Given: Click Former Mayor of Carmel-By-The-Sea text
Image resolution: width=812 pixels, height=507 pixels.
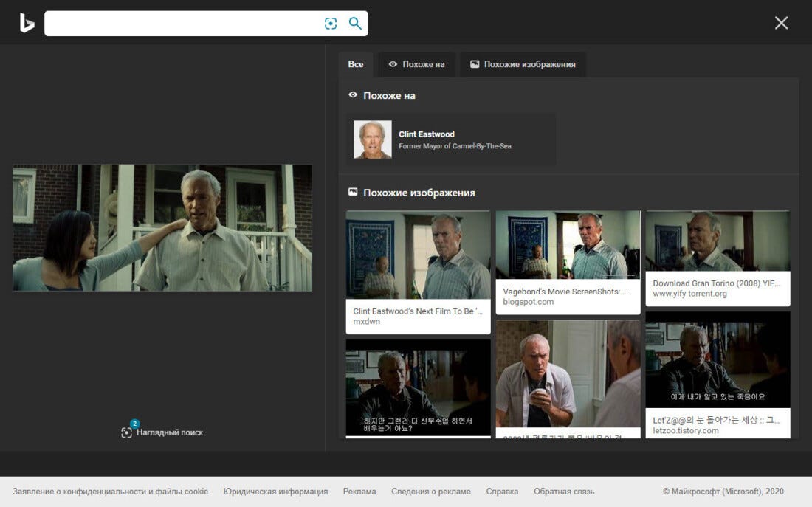Looking at the screenshot, I should click(x=455, y=146).
